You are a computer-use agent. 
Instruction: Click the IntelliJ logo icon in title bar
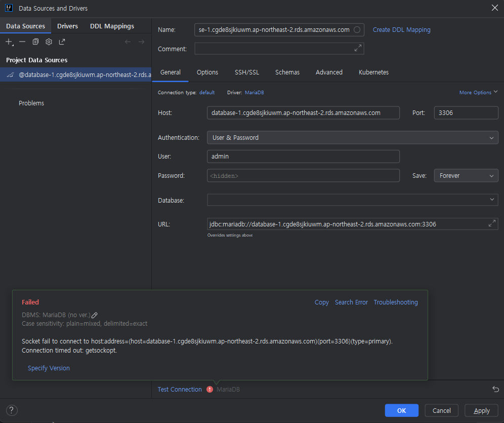(x=9, y=8)
